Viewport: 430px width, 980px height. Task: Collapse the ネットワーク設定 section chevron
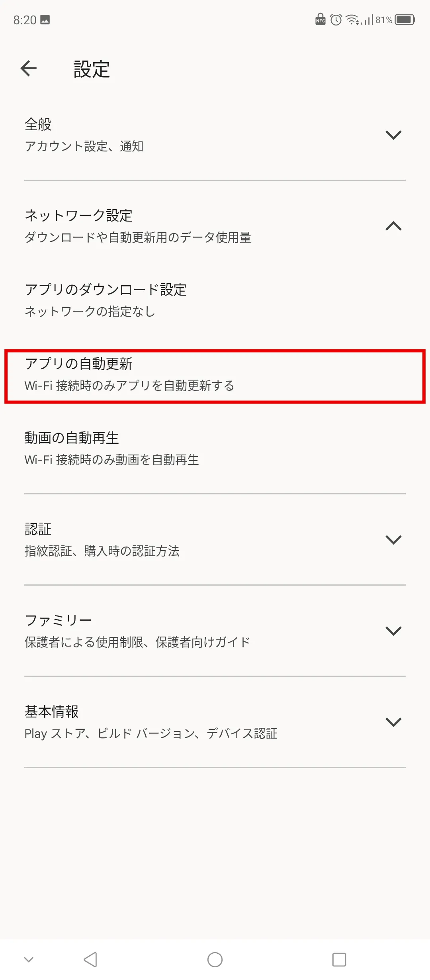(393, 226)
